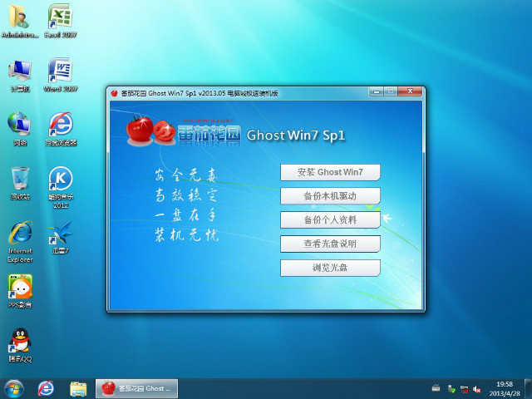Open the Internet Explorer desktop icon

point(20,242)
